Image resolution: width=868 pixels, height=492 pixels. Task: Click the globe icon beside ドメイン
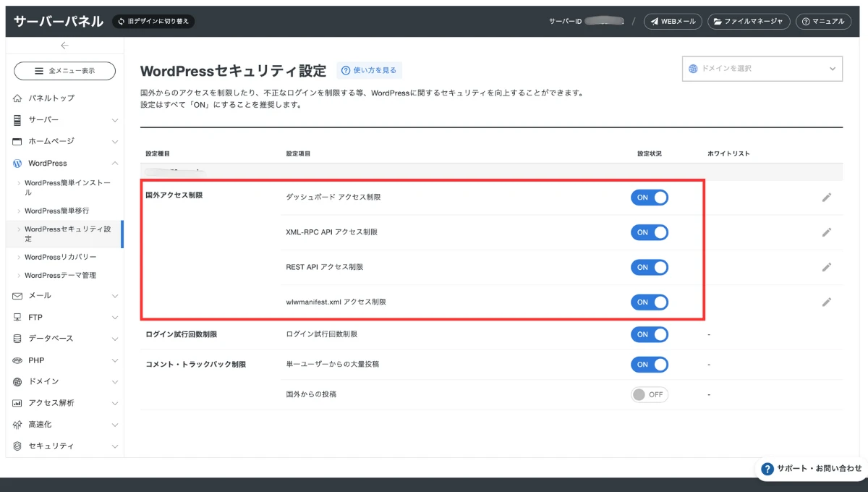pos(17,381)
